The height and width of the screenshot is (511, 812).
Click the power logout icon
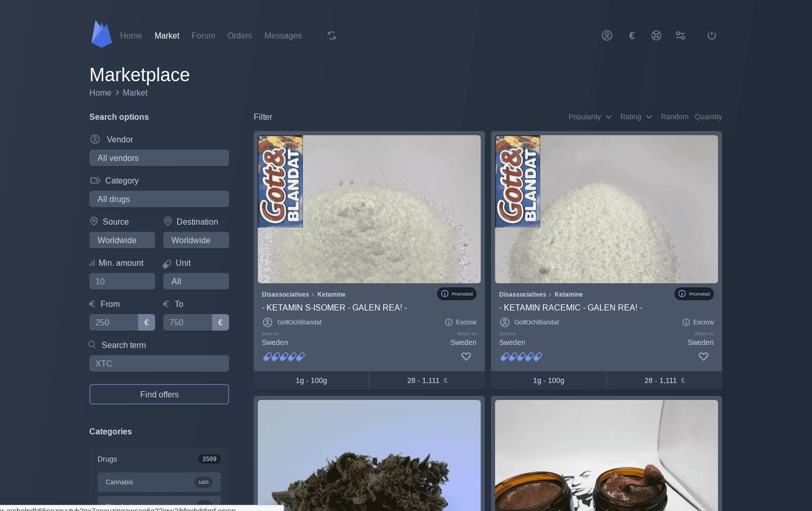point(712,35)
